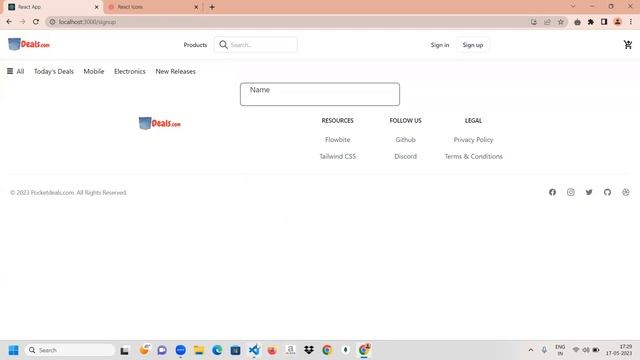The height and width of the screenshot is (360, 640).
Task: Open the Mobile category
Action: [x=94, y=71]
